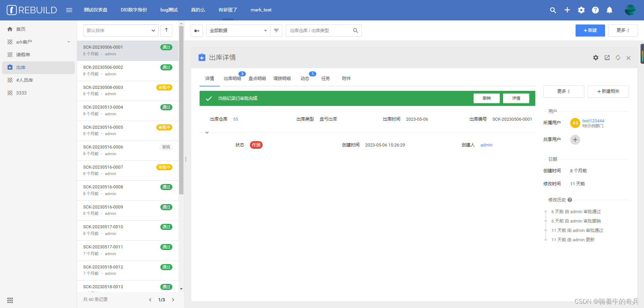Click the REBUILD logo
Image resolution: width=644 pixels, height=308 pixels.
[32, 10]
